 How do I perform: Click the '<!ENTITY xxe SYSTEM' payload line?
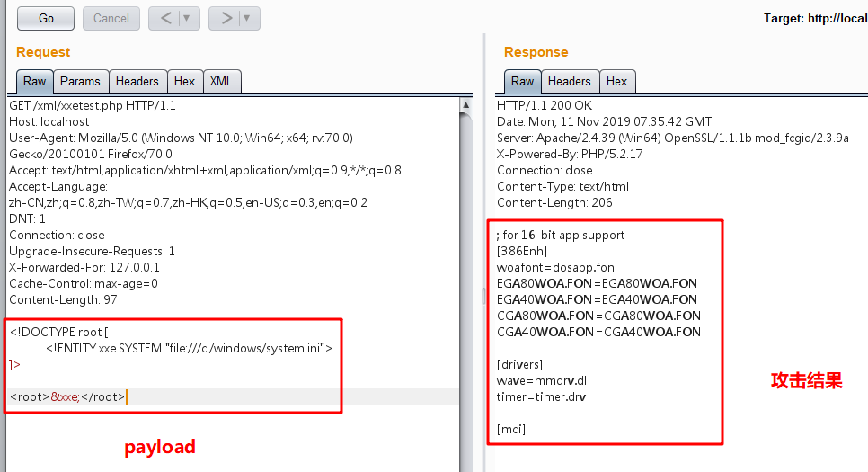coord(189,348)
